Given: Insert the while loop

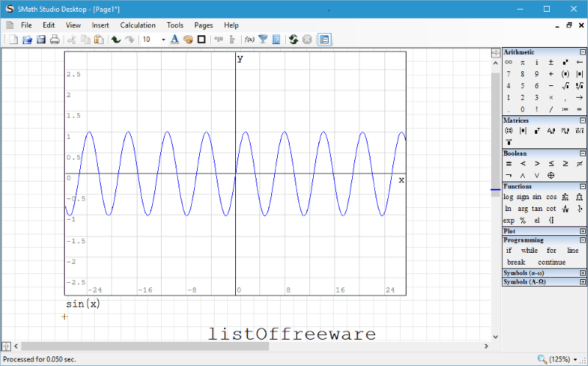Looking at the screenshot, I should 529,251.
